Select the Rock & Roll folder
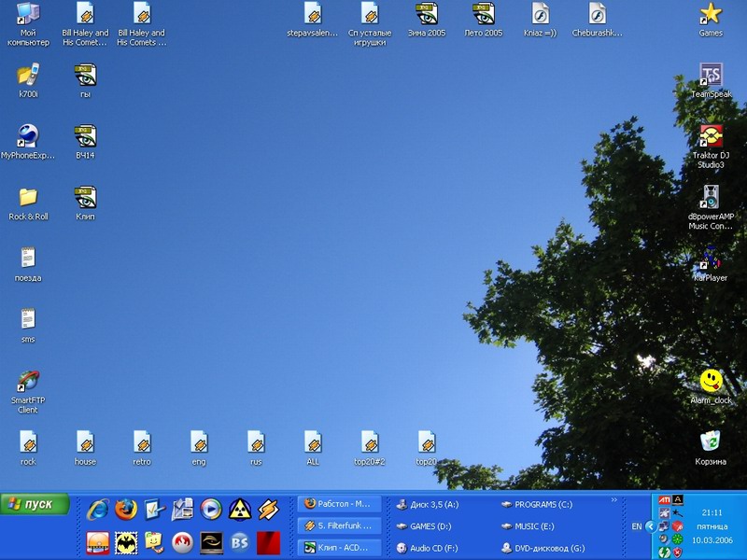Image resolution: width=747 pixels, height=560 pixels. (28, 197)
